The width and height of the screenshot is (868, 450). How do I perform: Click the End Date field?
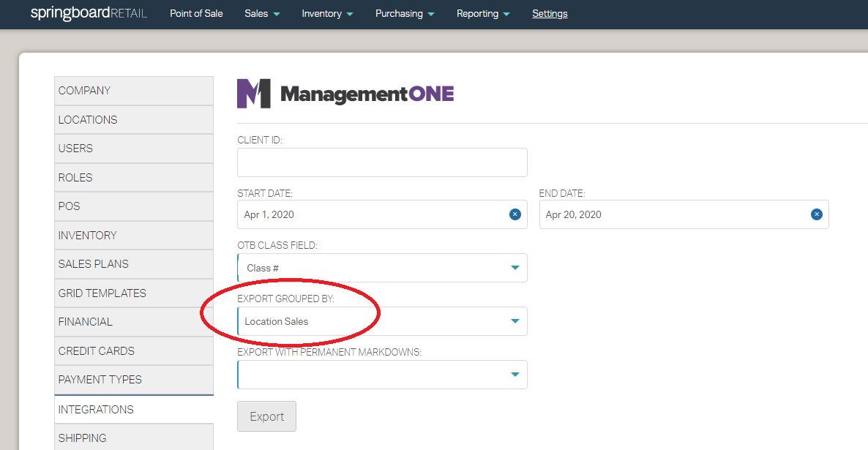(x=684, y=214)
